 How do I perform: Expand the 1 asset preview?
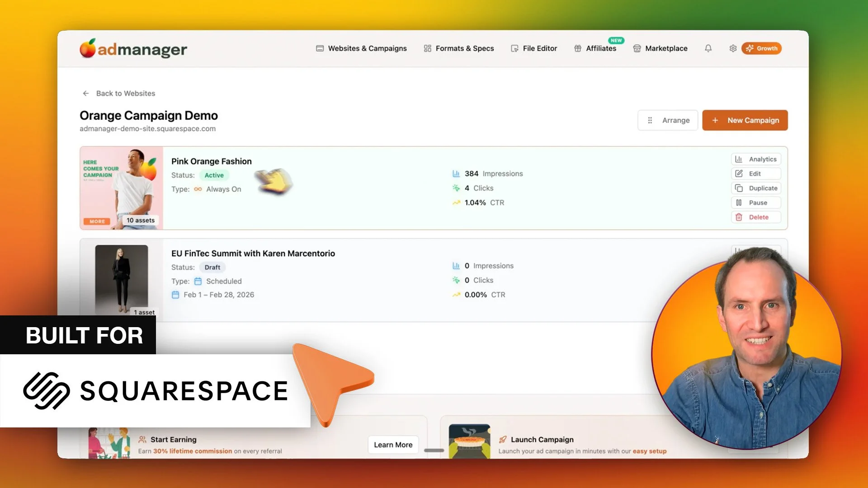144,312
